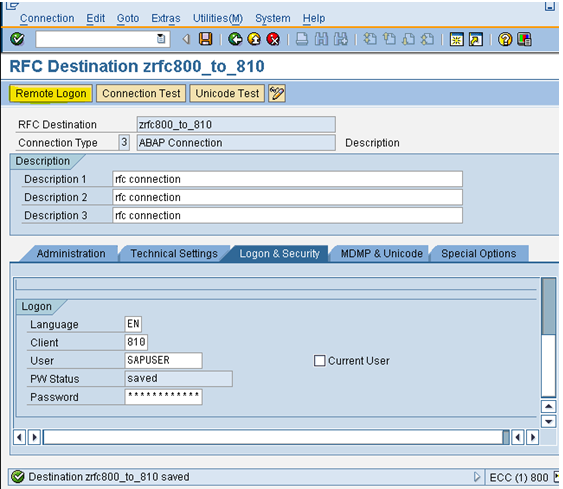Click the Language field EN
The width and height of the screenshot is (563, 489).
point(133,324)
